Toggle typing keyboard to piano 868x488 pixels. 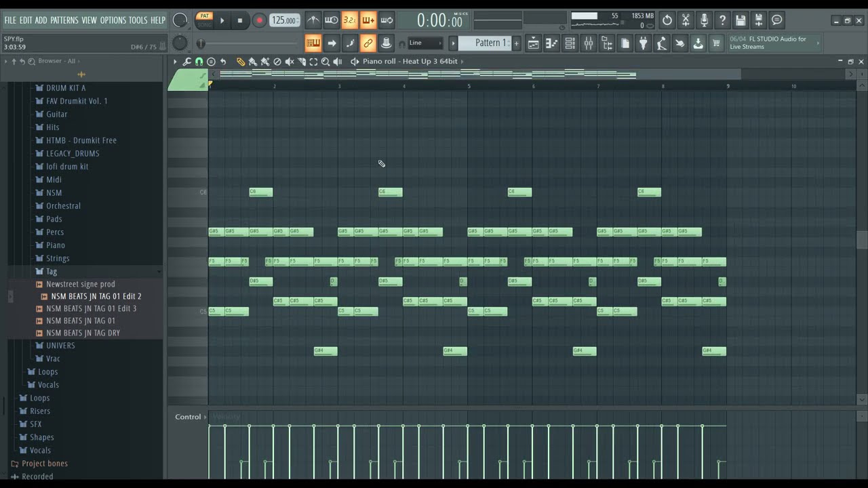point(313,43)
